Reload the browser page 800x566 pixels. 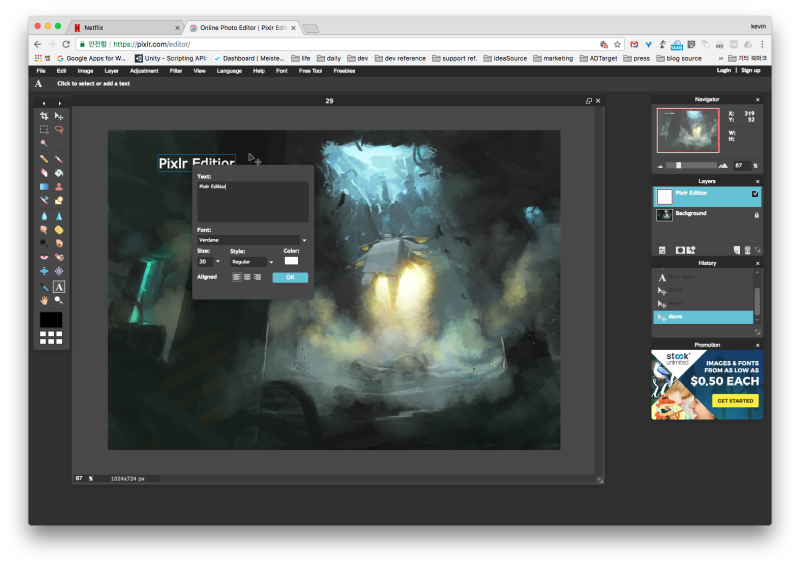click(66, 44)
